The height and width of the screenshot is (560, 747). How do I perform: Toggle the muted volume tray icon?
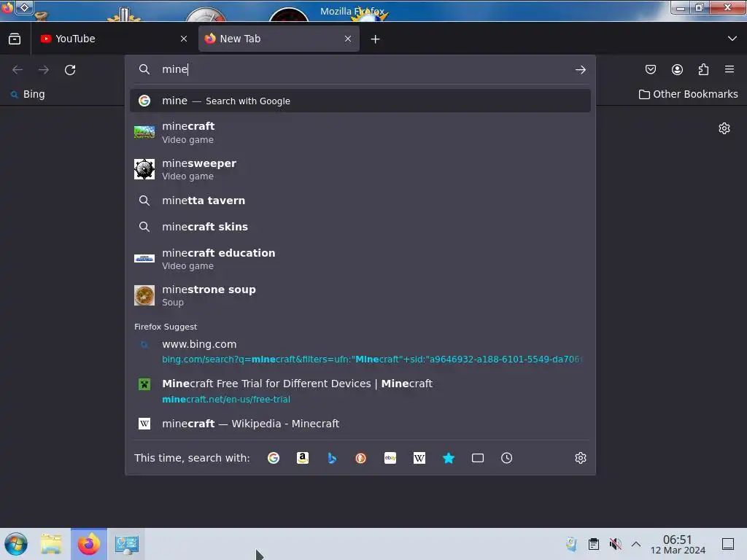(615, 544)
